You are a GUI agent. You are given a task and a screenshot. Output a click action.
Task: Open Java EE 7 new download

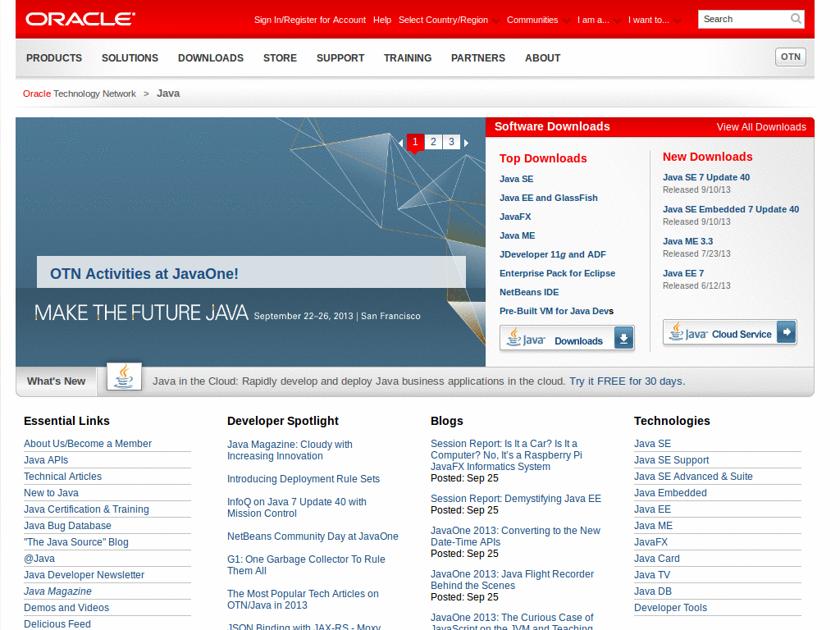click(683, 273)
